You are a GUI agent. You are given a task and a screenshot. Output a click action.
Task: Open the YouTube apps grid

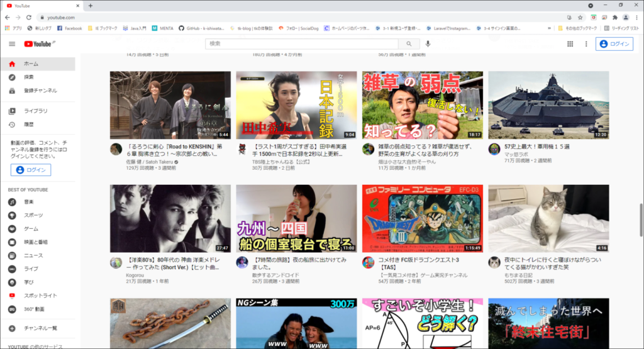click(570, 44)
